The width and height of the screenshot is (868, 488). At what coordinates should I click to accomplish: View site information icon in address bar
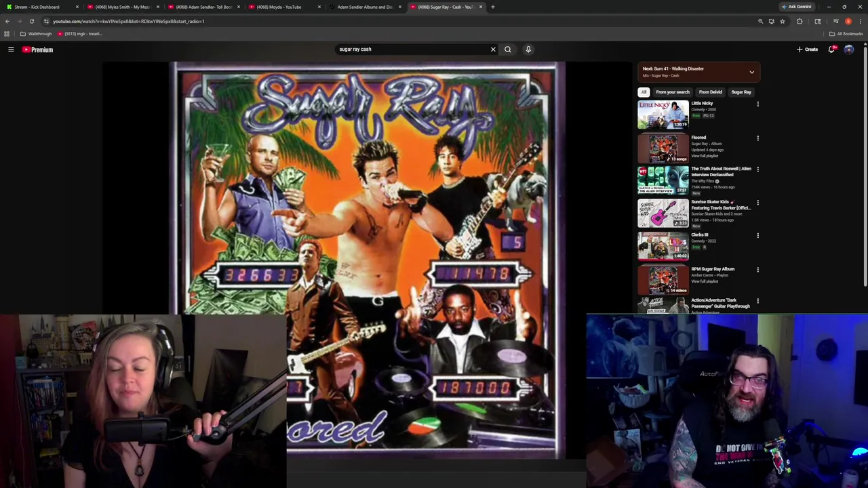tap(46, 21)
